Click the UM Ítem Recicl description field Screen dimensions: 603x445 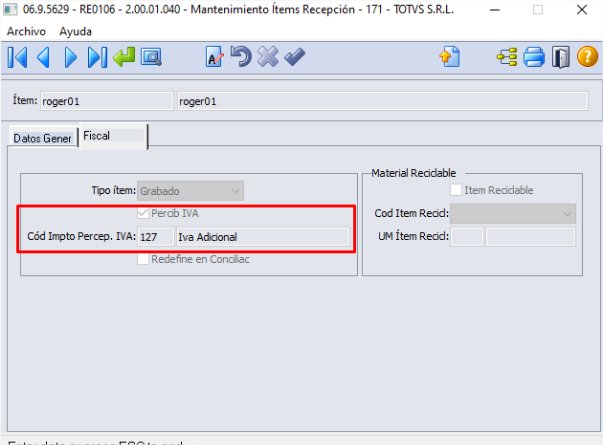[530, 237]
